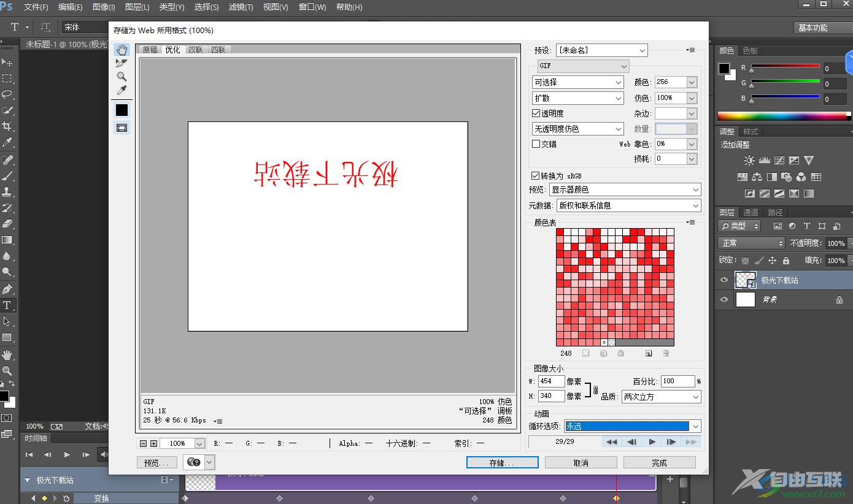The width and height of the screenshot is (853, 504).
Task: Play the animation in the dialog
Action: (652, 441)
